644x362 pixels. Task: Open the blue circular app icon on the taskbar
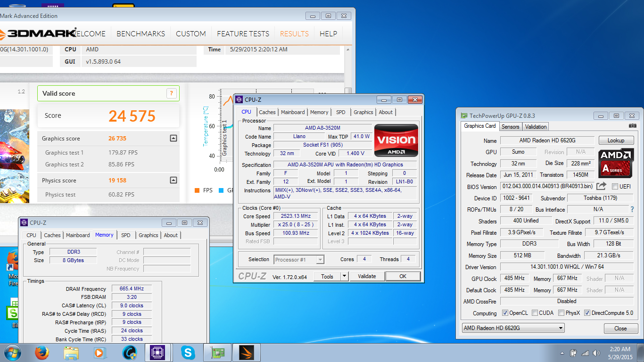(129, 353)
